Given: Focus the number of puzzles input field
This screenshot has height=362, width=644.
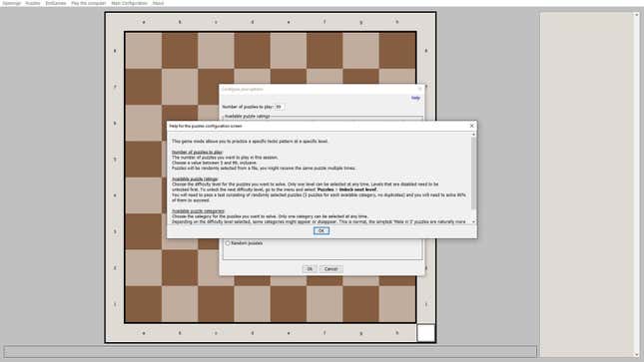Looking at the screenshot, I should tap(279, 107).
